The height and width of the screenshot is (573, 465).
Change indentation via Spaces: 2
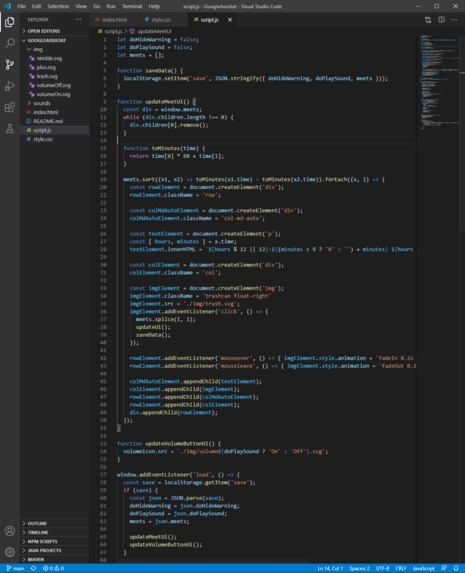click(x=359, y=568)
